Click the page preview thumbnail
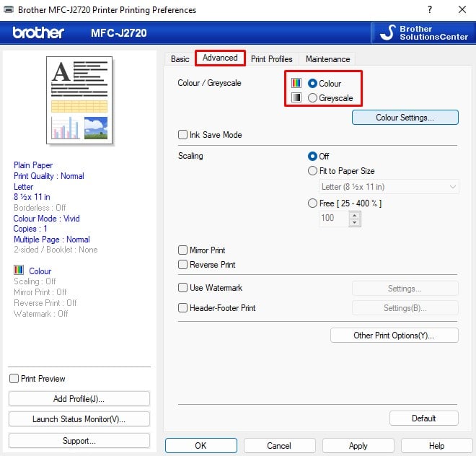The height and width of the screenshot is (456, 476). pos(79,100)
